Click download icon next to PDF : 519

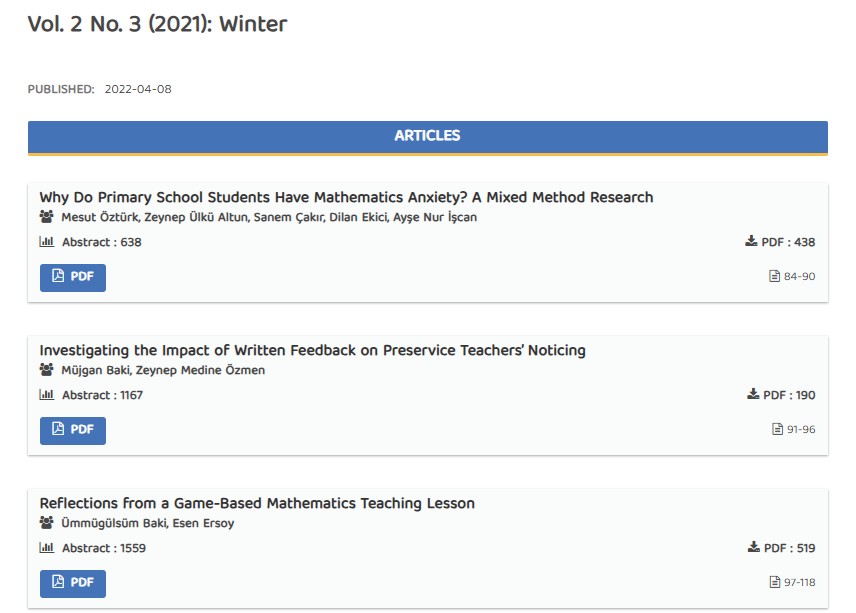point(753,548)
